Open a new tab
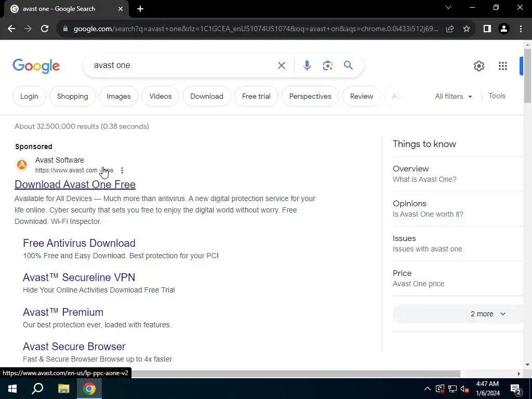The height and width of the screenshot is (399, 532). [140, 9]
